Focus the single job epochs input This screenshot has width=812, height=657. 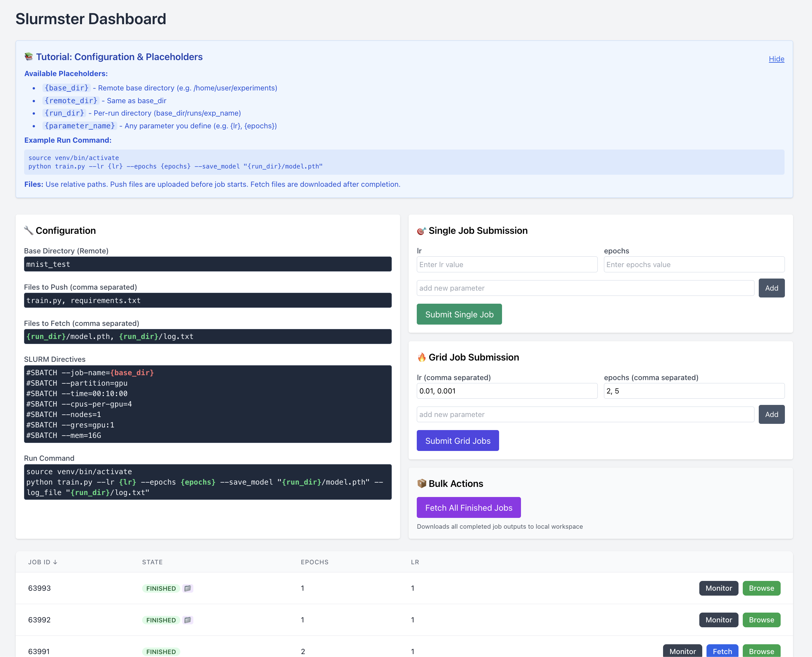click(694, 264)
